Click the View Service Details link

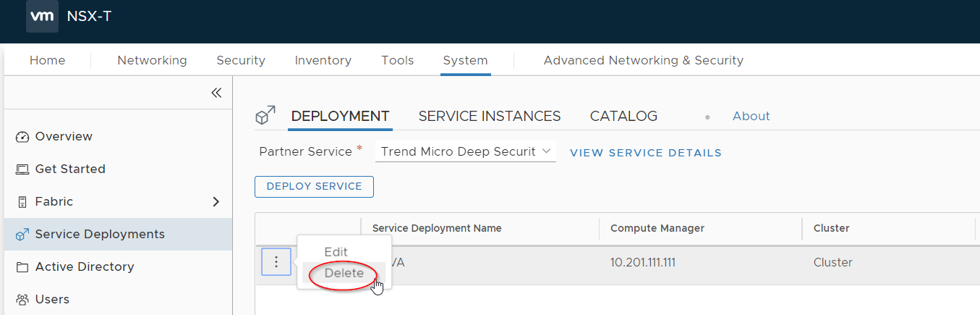[645, 153]
